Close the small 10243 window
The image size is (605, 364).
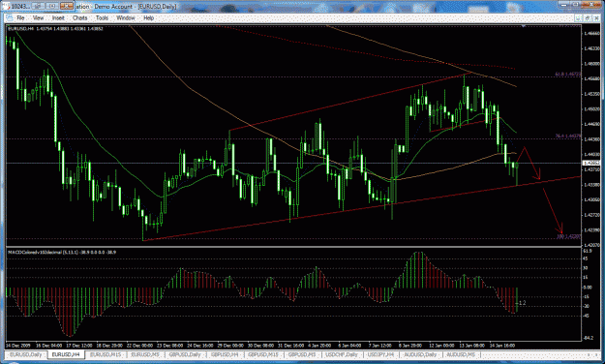pos(67,6)
